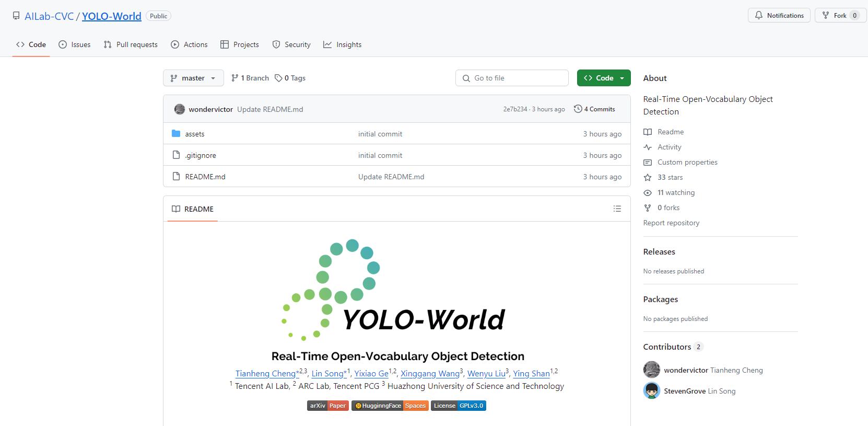This screenshot has width=868, height=426.
Task: Open commit hash 2e7b234
Action: click(x=515, y=109)
